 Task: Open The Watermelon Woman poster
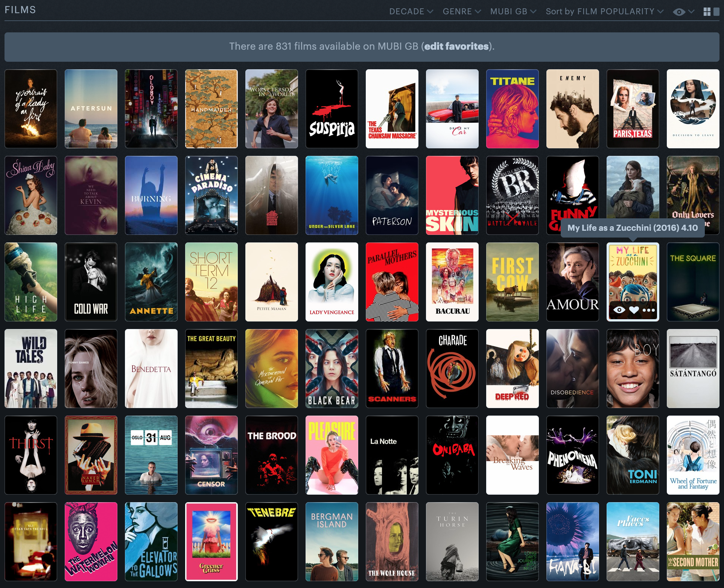click(x=91, y=542)
